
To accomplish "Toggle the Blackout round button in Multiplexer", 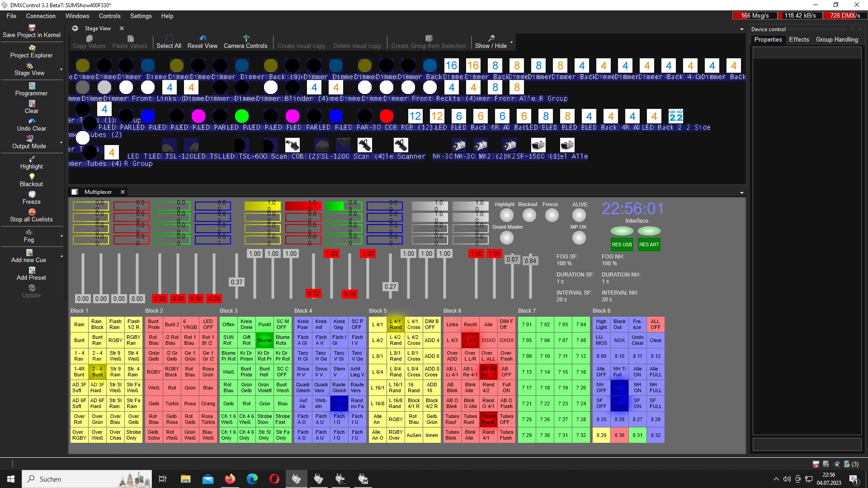I will tap(529, 215).
